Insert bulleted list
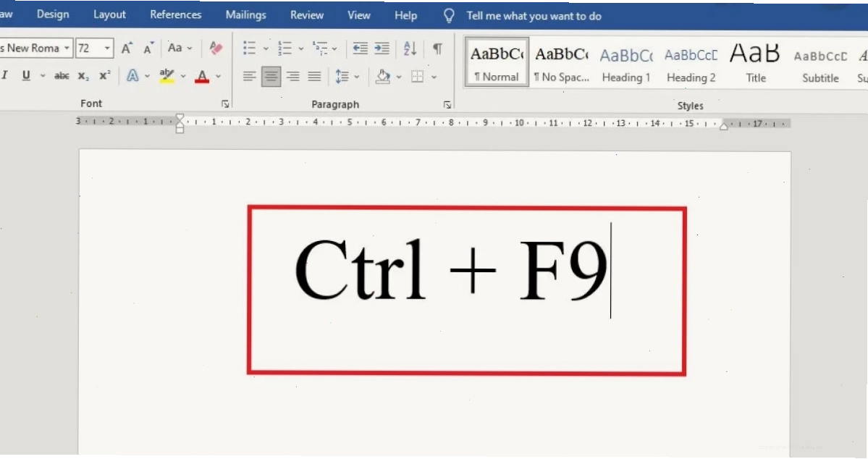 coord(249,49)
